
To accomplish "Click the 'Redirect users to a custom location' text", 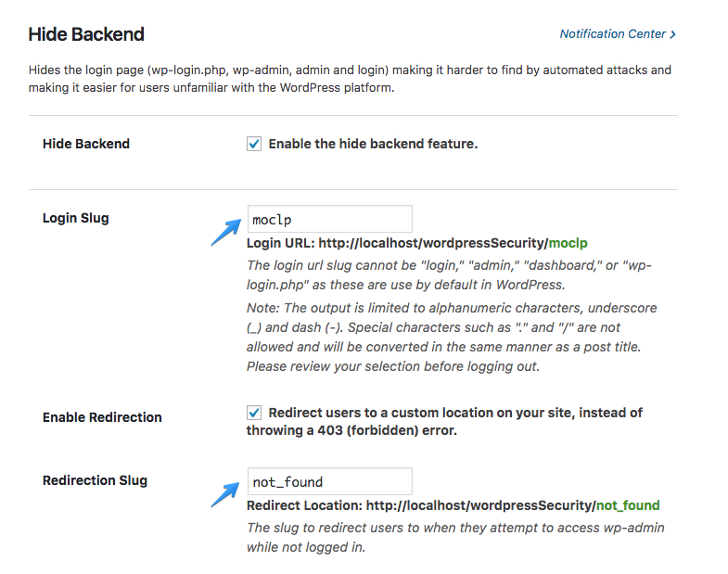I will coord(444,421).
